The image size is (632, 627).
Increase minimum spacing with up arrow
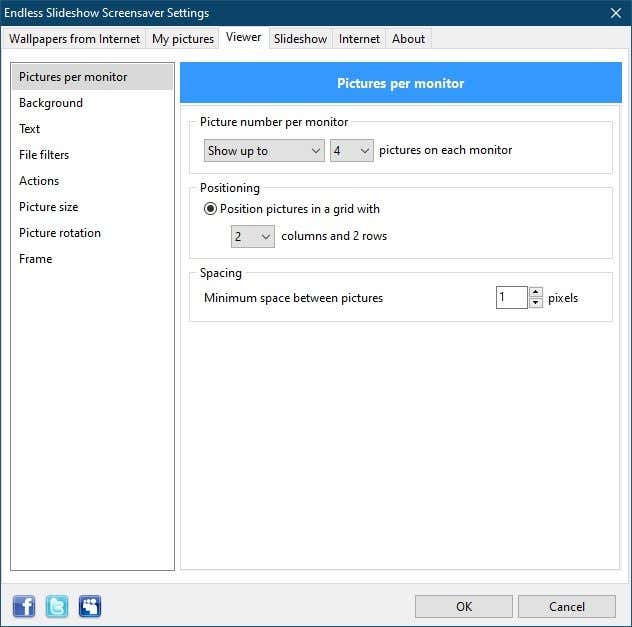tap(535, 292)
